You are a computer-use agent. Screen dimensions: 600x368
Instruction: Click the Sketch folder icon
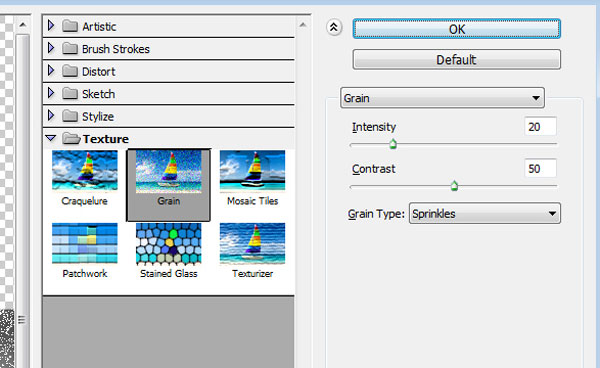[x=70, y=93]
